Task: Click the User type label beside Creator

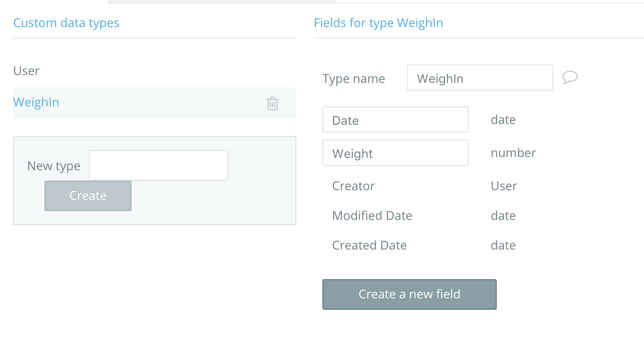Action: 504,186
